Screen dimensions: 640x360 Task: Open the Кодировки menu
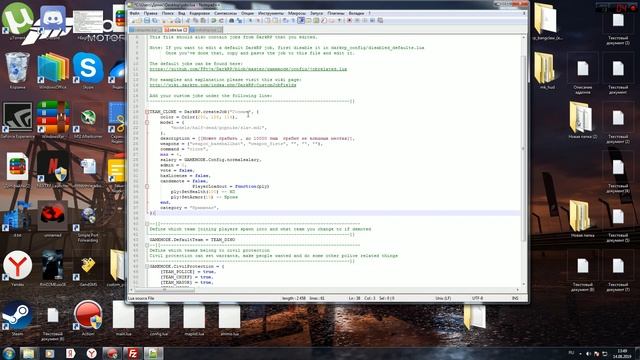click(x=200, y=13)
